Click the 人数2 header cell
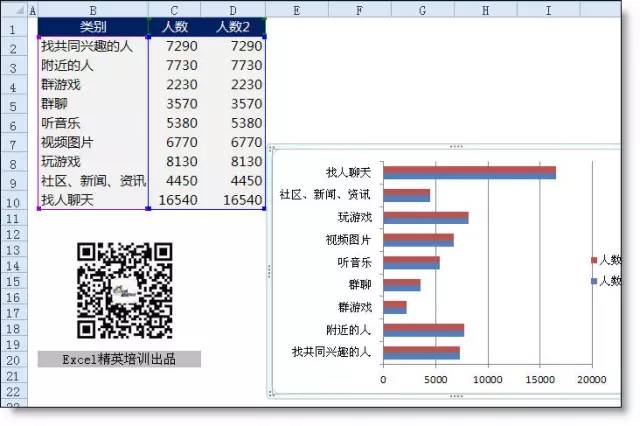 (233, 27)
